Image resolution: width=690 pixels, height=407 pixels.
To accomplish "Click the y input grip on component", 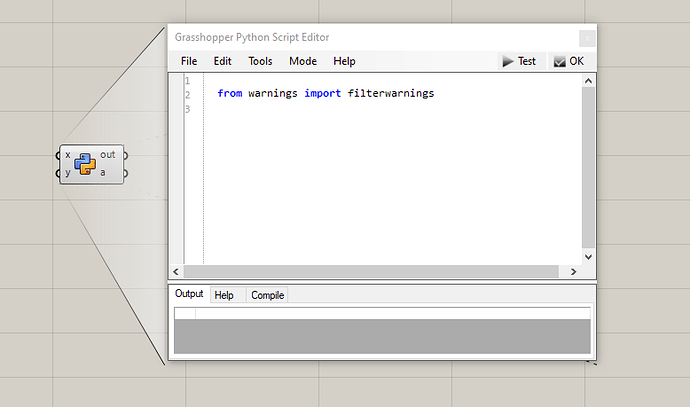I will 58,173.
